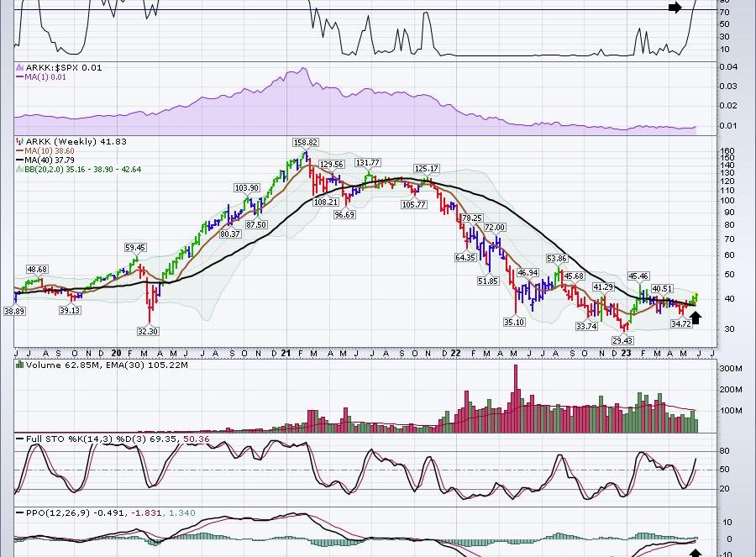Click the 59.45 price label
The image size is (756, 557).
pos(135,247)
